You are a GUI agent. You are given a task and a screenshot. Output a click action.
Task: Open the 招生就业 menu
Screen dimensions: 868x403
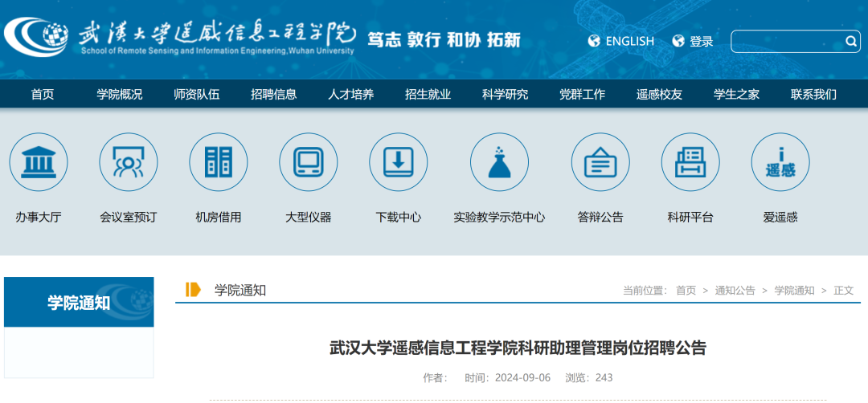(x=428, y=95)
